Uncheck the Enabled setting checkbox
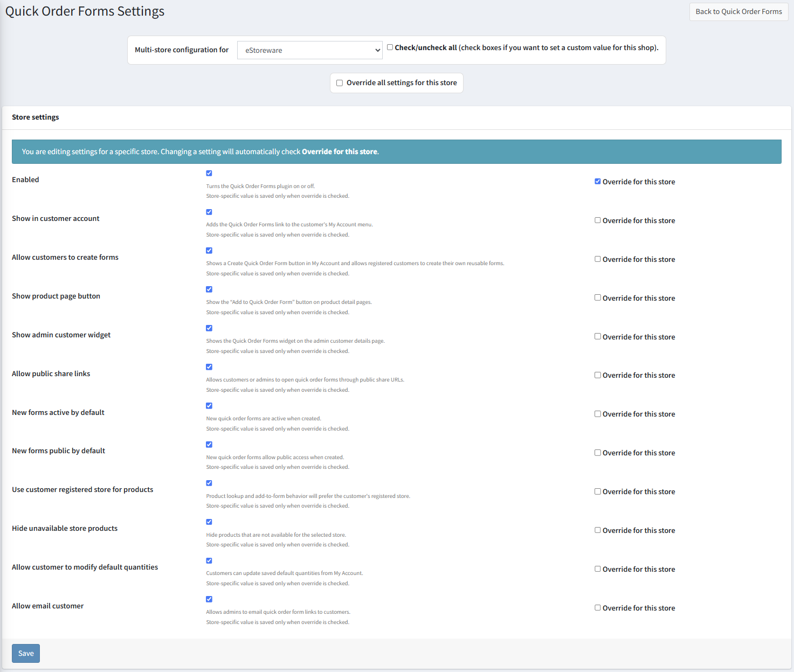The image size is (794, 672). coord(209,173)
